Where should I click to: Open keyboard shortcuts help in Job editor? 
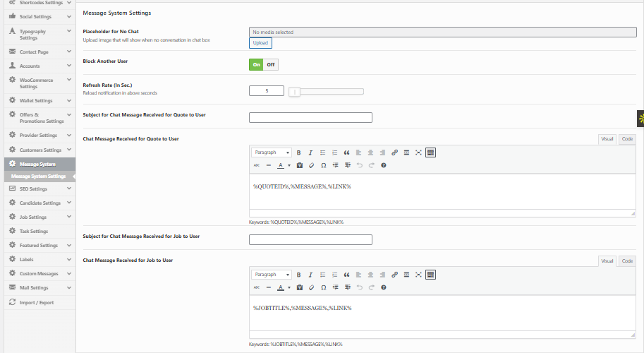383,287
